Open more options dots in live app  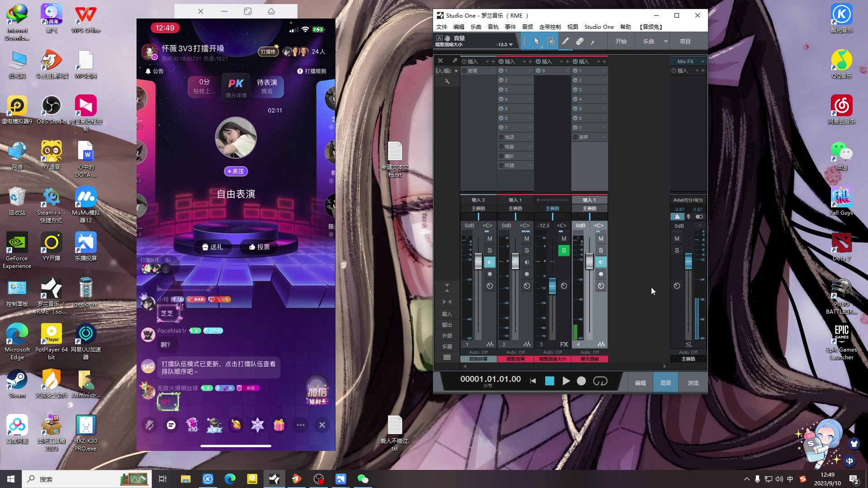301,425
